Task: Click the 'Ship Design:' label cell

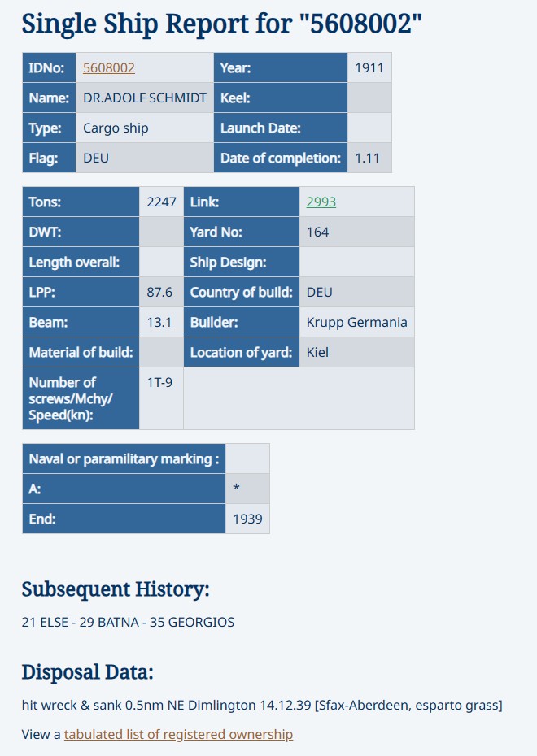Action: pos(242,263)
